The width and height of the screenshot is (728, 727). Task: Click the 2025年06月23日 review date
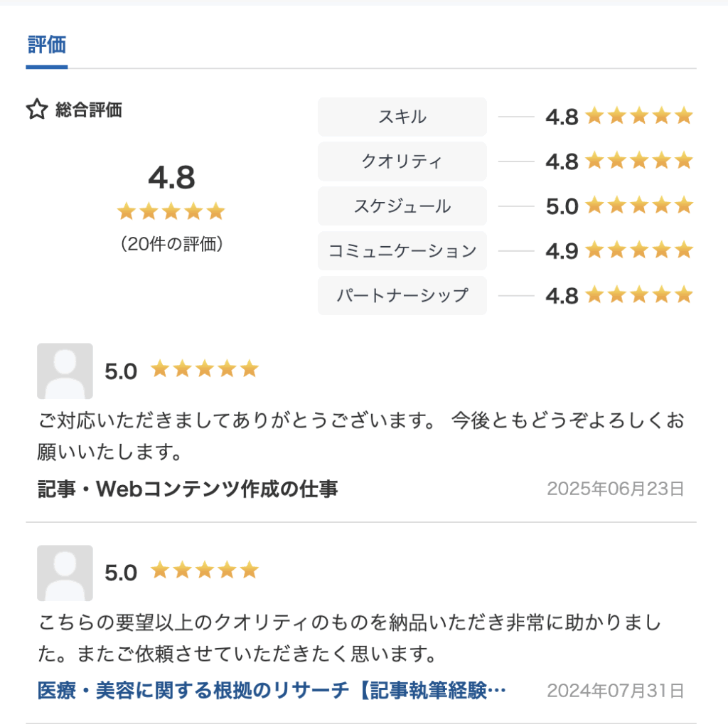[615, 489]
